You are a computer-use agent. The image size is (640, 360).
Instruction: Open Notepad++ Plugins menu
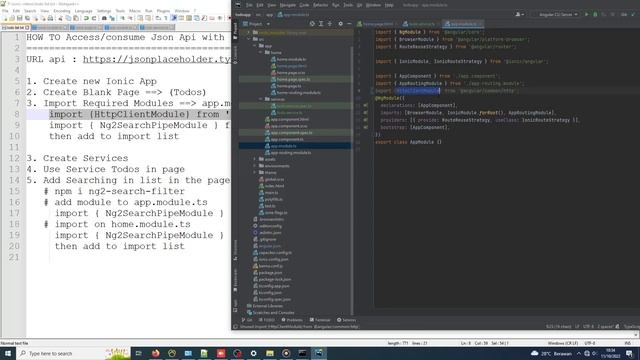click(x=163, y=11)
